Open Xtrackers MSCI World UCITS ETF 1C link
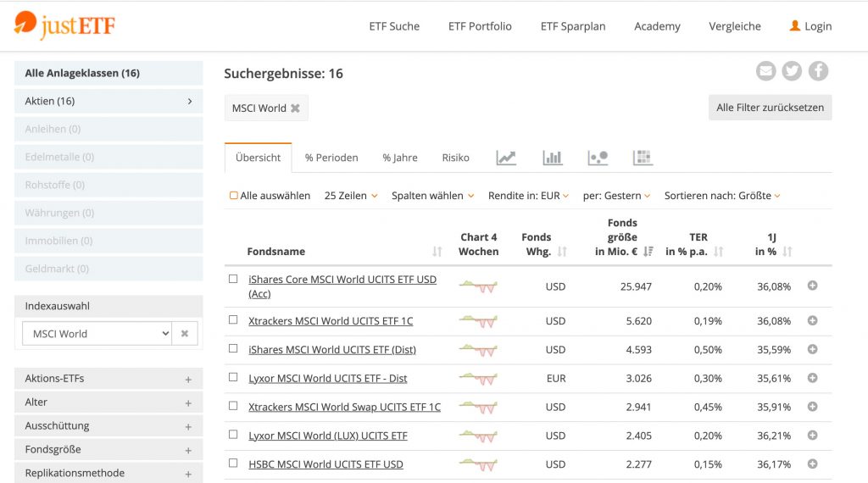This screenshot has height=483, width=868. [331, 321]
